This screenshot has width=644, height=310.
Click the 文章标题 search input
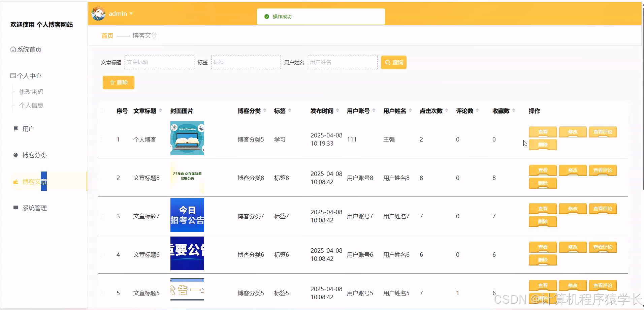pos(159,62)
